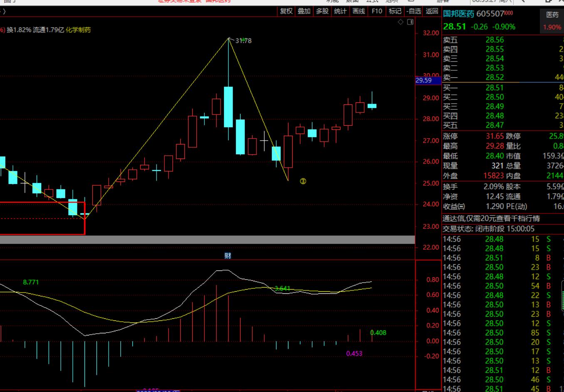Viewport: 564px width, 392px height.
Task: Click the diamond marker icon above the chart
Action: (400, 22)
